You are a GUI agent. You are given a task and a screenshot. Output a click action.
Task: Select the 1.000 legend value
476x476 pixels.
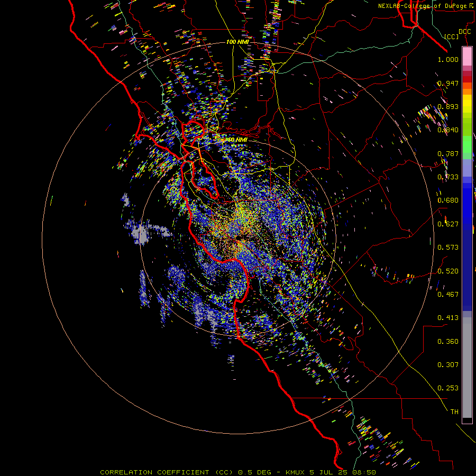[448, 59]
